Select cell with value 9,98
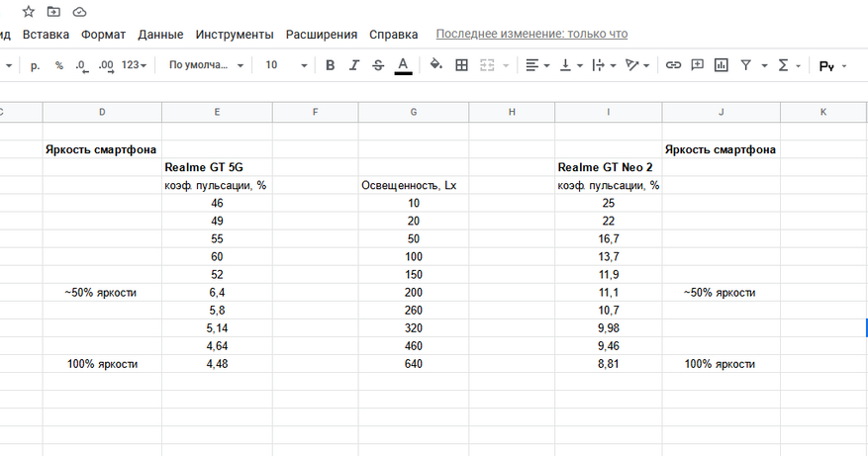The height and width of the screenshot is (456, 868). point(609,328)
